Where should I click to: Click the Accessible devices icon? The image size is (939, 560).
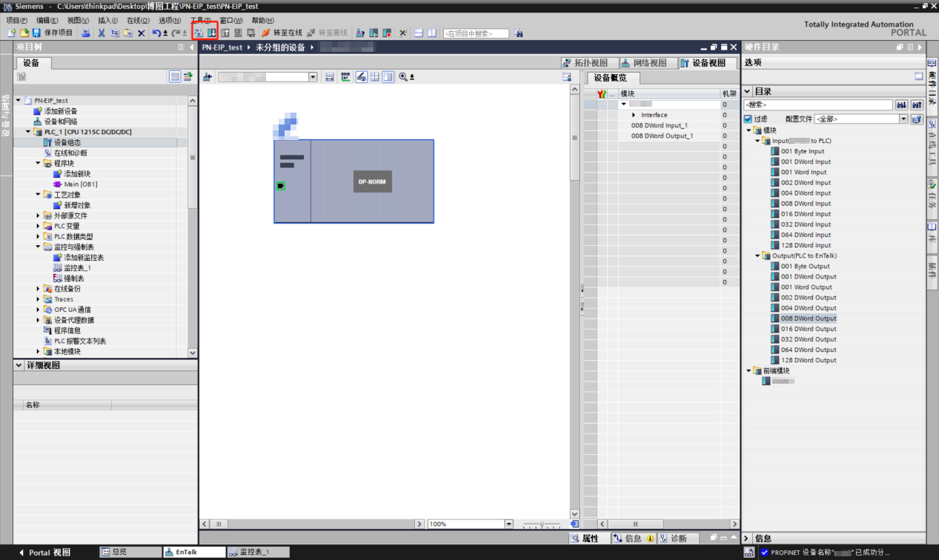coord(360,33)
